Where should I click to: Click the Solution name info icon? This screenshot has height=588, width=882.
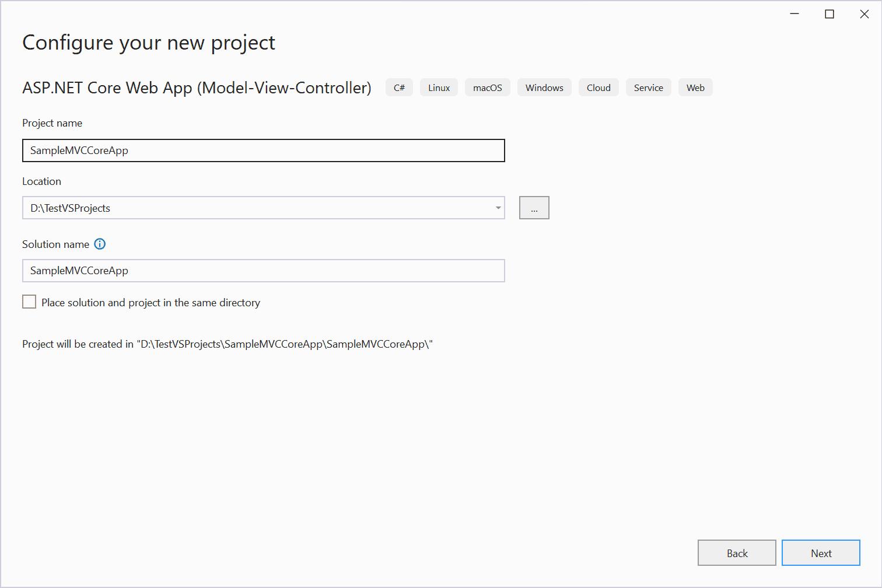100,244
